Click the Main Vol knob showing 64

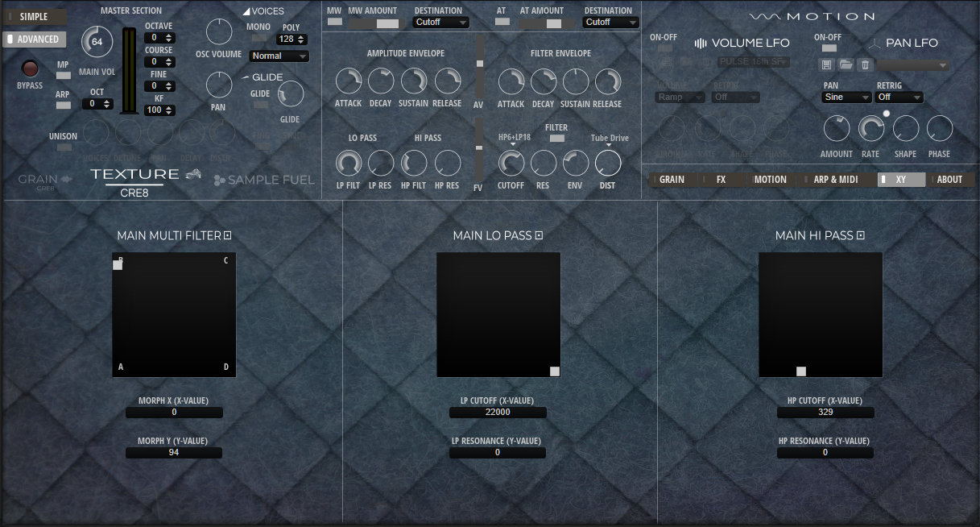point(97,42)
